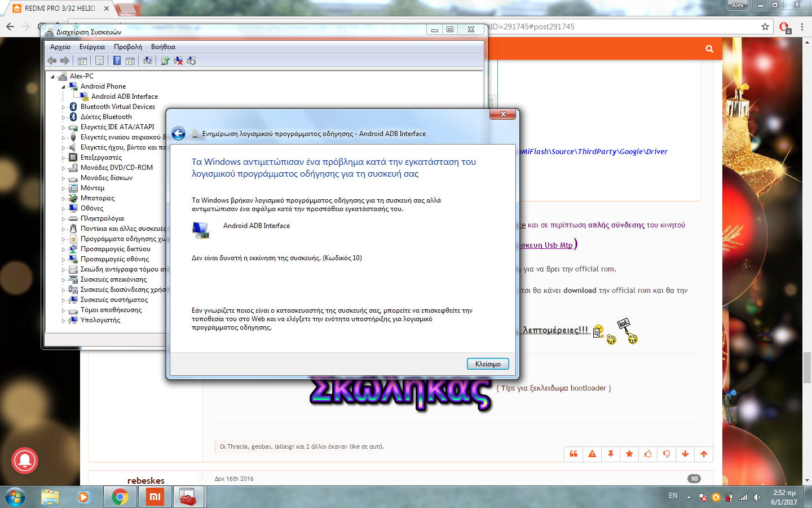This screenshot has height=508, width=812.
Task: Click the red notification bell button
Action: [x=25, y=461]
